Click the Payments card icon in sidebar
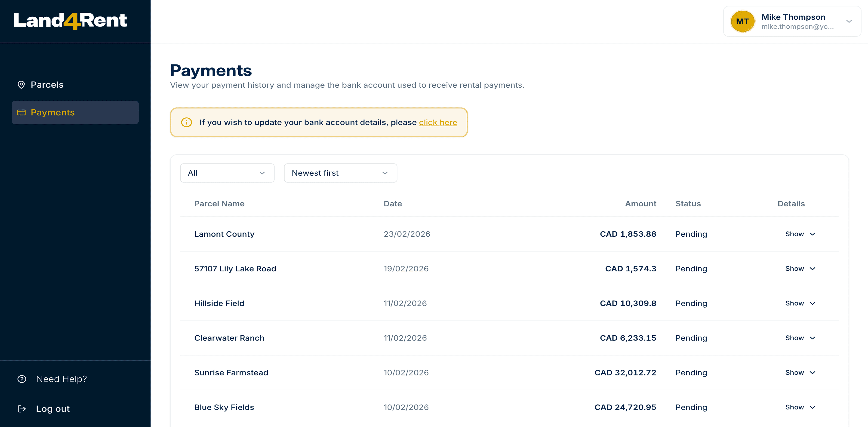 [x=21, y=113]
